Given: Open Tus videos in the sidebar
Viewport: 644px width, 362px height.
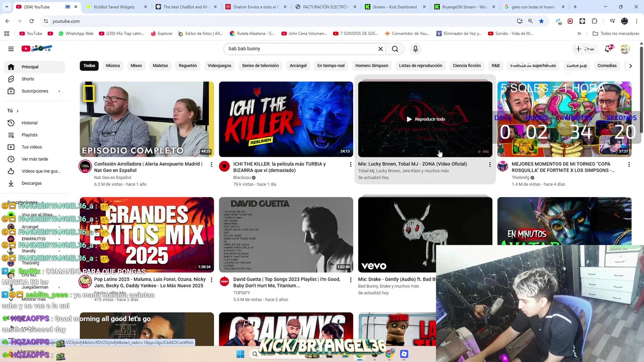Looking at the screenshot, I should (33, 147).
